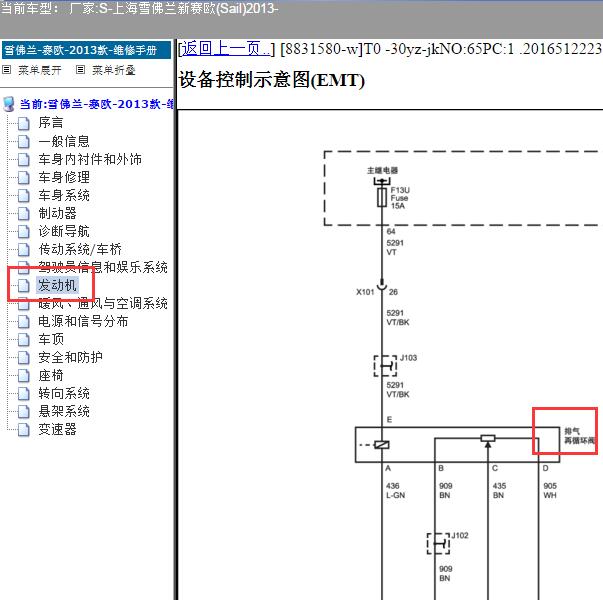Open the 变速器 chapter
Screen dimensions: 603x600
coord(57,429)
